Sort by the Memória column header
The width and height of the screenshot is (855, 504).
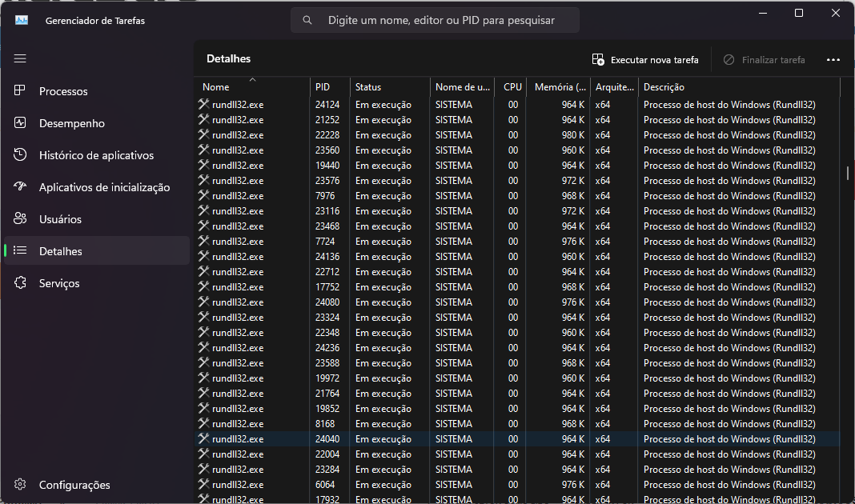560,86
